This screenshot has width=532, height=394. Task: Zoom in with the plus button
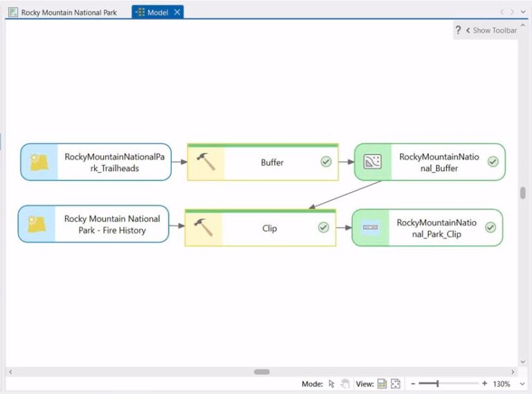[484, 384]
